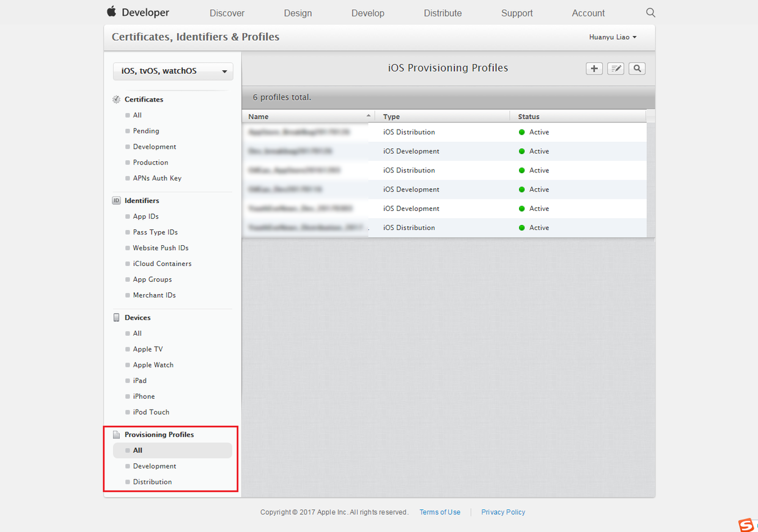
Task: Click the Provisioning Profiles heading
Action: pyautogui.click(x=159, y=435)
